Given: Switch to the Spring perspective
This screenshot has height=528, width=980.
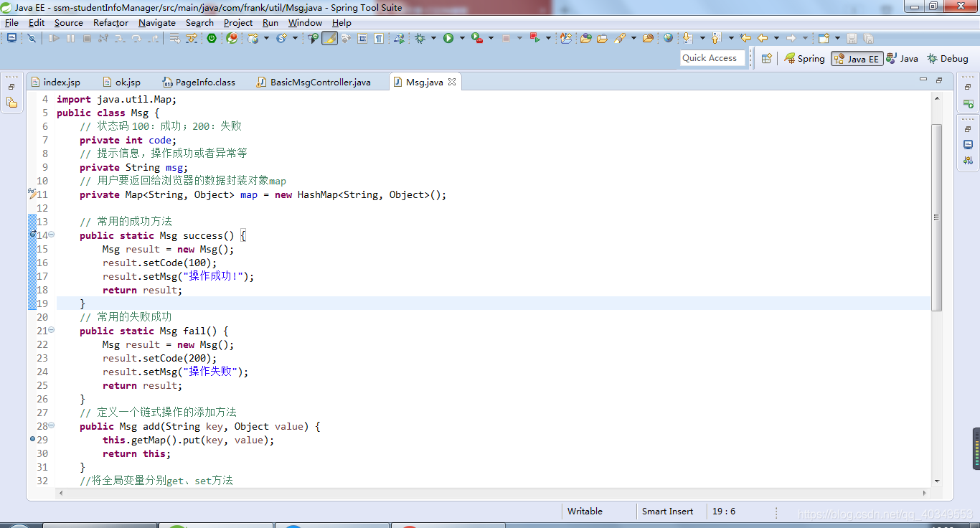Looking at the screenshot, I should (804, 59).
